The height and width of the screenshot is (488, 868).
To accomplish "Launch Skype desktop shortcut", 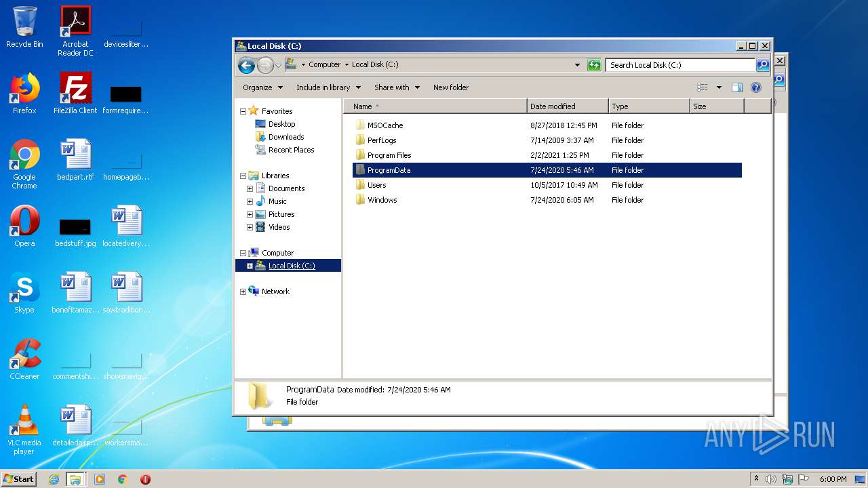I will 24,293.
